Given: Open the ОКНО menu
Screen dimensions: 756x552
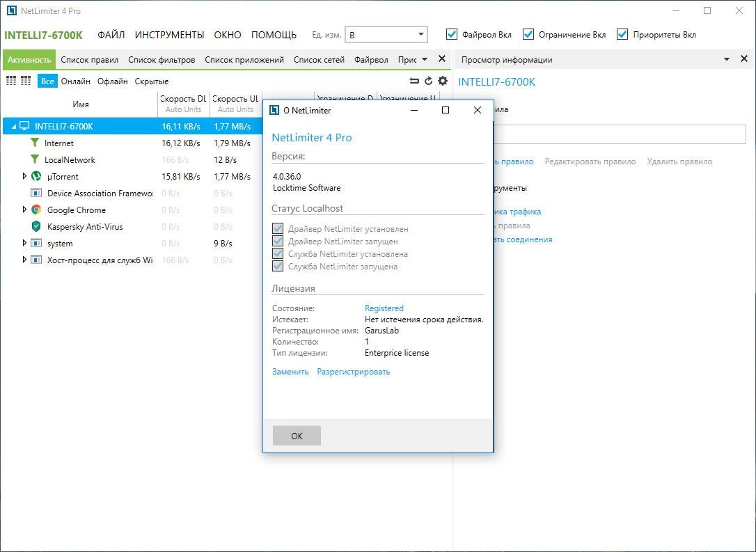Looking at the screenshot, I should pos(228,35).
